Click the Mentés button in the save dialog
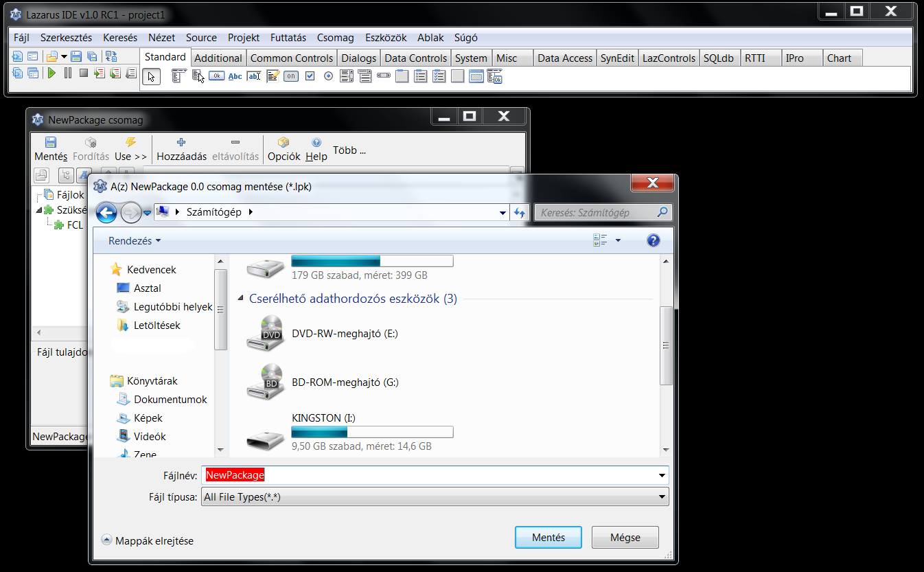Screen dimensions: 924x572 [548, 538]
